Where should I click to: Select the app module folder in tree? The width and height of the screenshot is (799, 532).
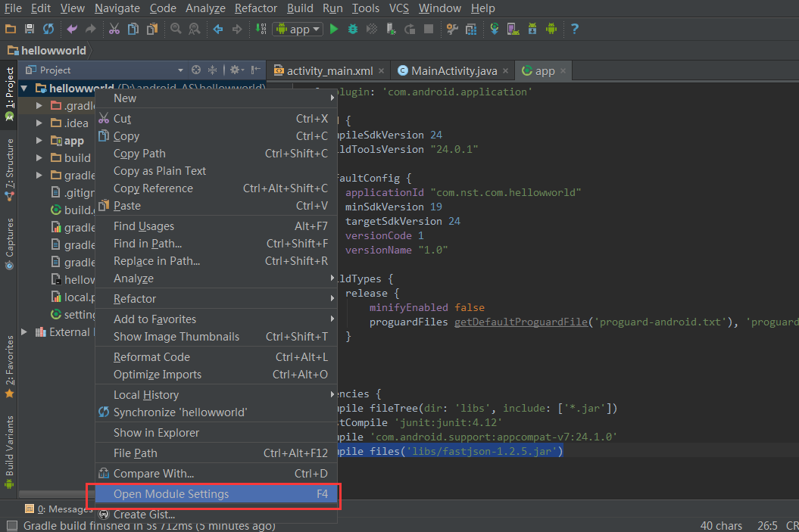pos(73,141)
